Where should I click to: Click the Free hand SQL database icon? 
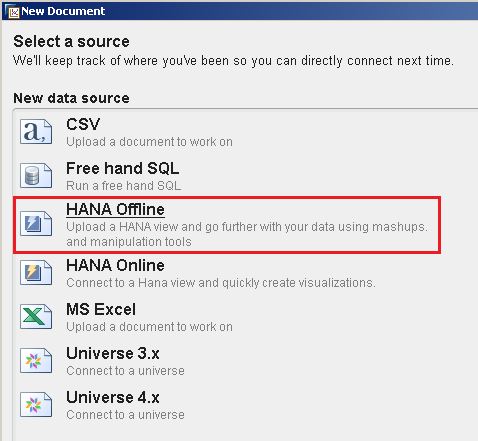(x=36, y=175)
